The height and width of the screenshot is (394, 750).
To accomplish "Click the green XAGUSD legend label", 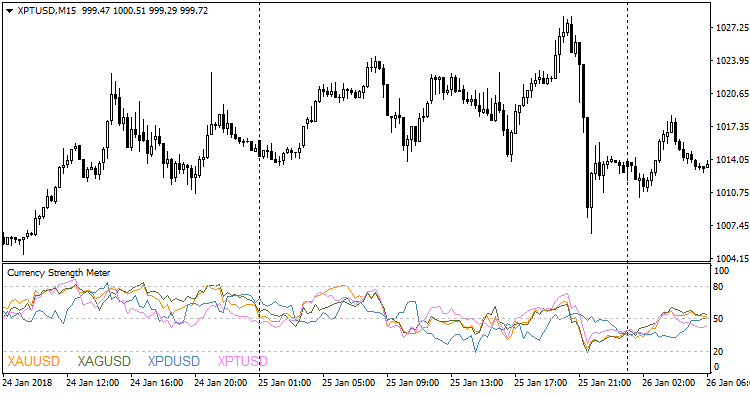I will tap(104, 361).
